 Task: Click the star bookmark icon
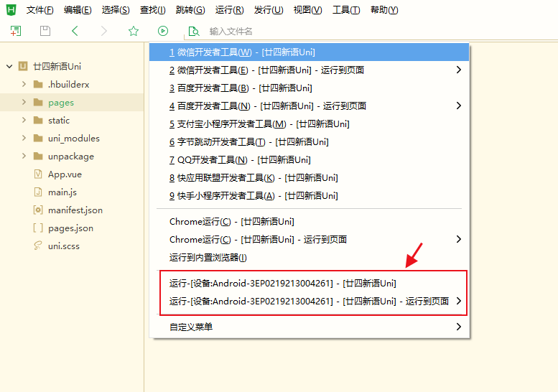point(134,31)
